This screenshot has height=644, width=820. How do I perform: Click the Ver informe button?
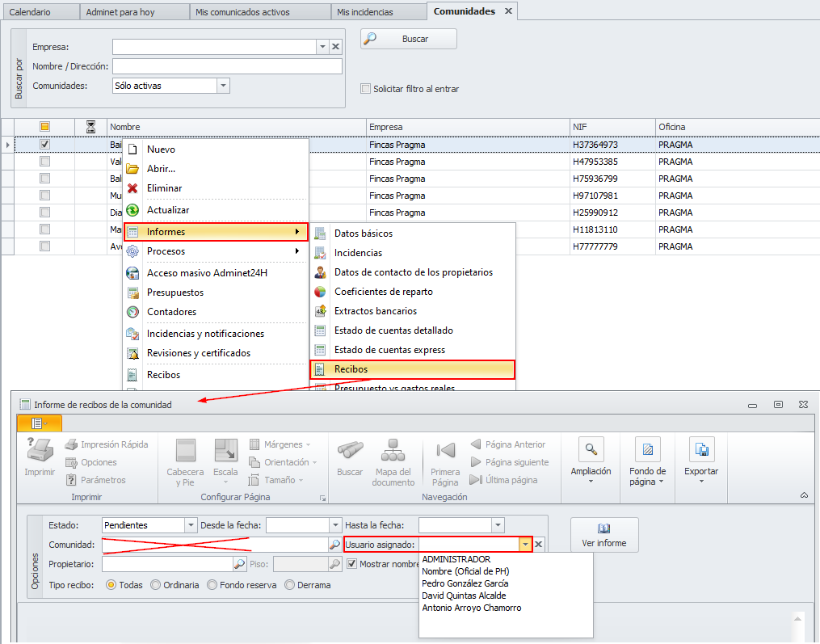click(604, 535)
